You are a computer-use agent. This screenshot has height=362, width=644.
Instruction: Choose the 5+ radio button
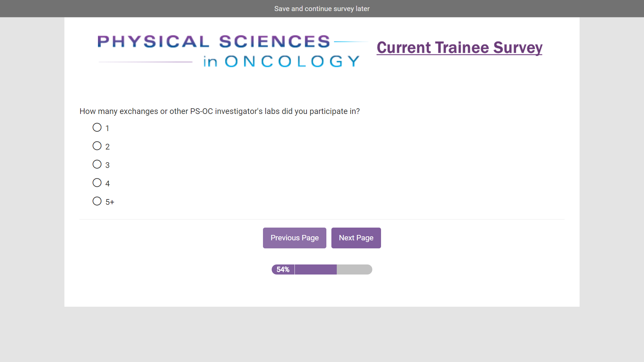click(x=97, y=201)
